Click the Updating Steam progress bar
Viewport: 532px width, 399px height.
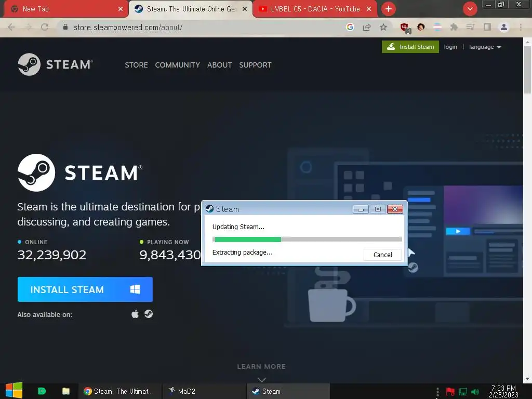[307, 240]
